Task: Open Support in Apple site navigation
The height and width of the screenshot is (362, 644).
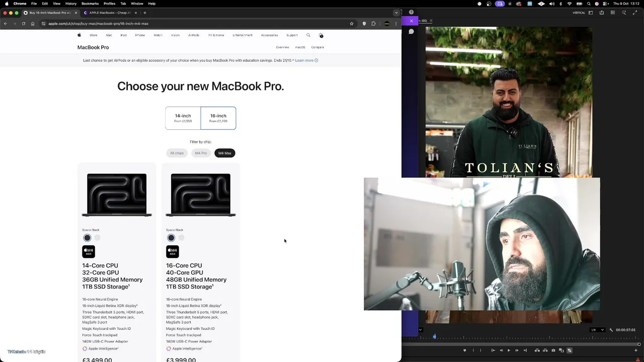Action: pos(292,35)
